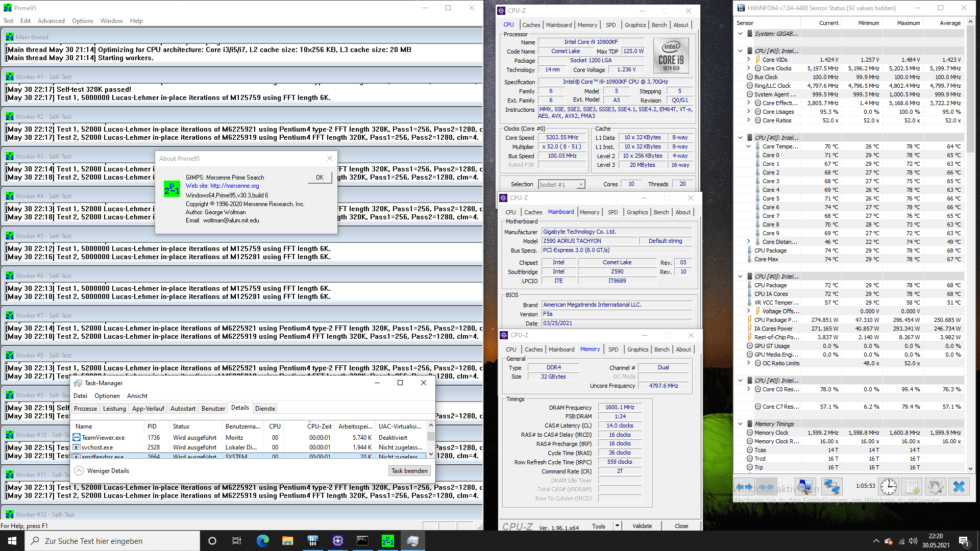This screenshot has height=551, width=980.
Task: Open notification center icon
Action: point(964,541)
